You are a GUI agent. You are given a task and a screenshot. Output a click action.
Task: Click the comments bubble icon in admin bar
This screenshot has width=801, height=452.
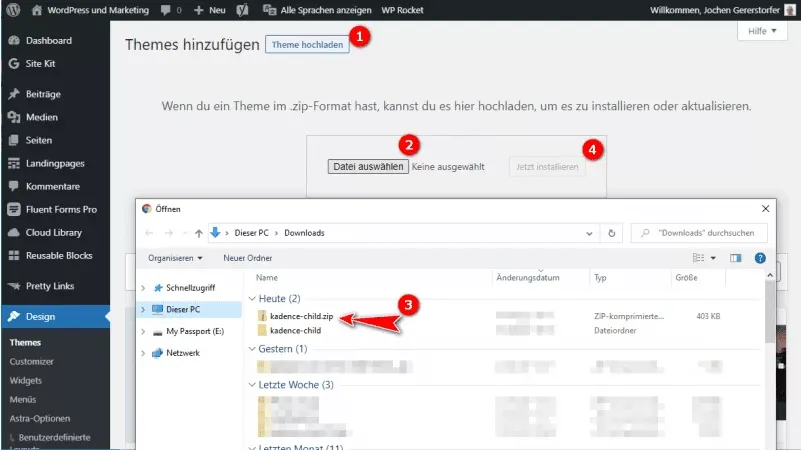pyautogui.click(x=166, y=10)
